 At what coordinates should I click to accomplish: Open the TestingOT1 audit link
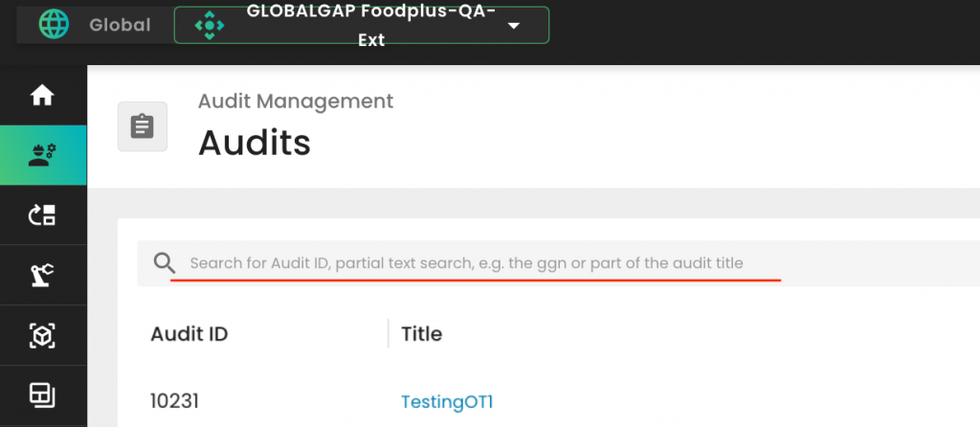447,402
